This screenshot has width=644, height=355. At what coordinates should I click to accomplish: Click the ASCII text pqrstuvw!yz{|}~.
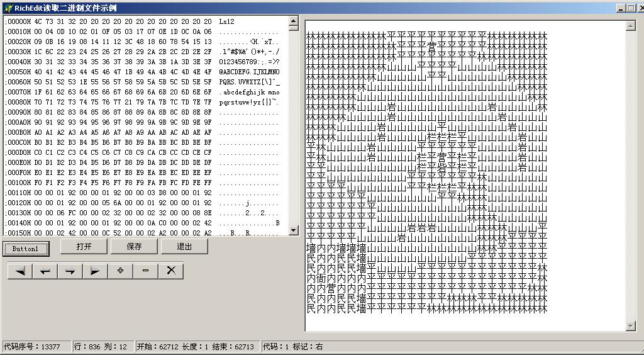tap(249, 102)
